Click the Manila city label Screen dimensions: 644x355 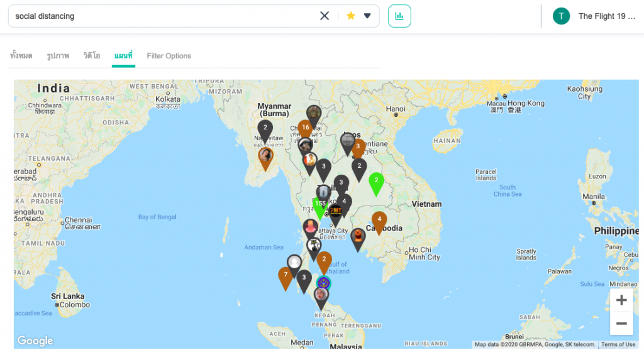coord(594,197)
